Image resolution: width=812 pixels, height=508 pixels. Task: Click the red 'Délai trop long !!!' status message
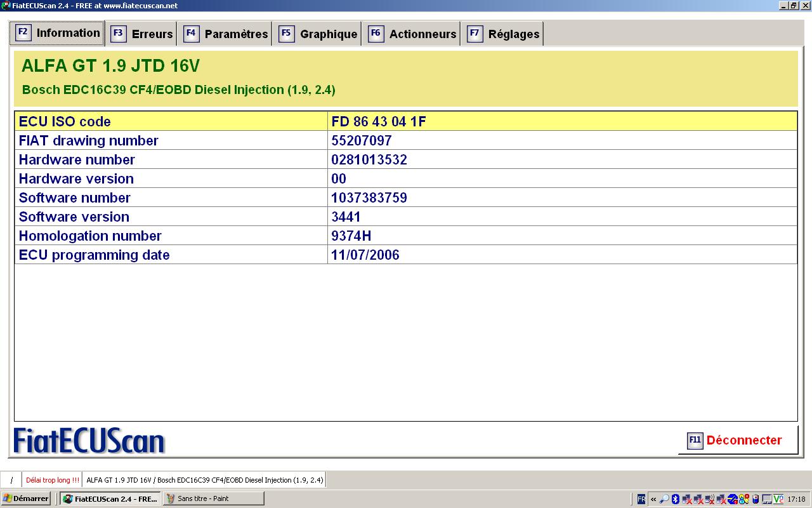coord(53,480)
